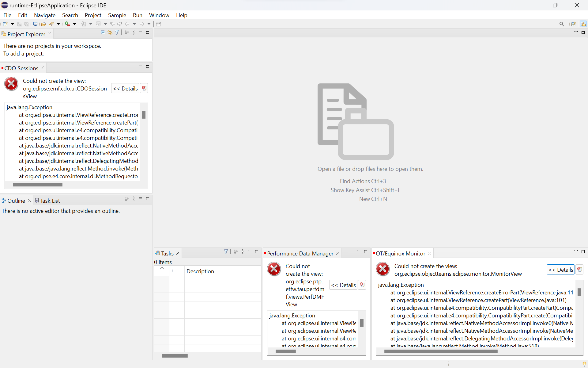The image size is (588, 368).
Task: Toggle Focus on Active Task in Tasks view
Action: point(236,251)
